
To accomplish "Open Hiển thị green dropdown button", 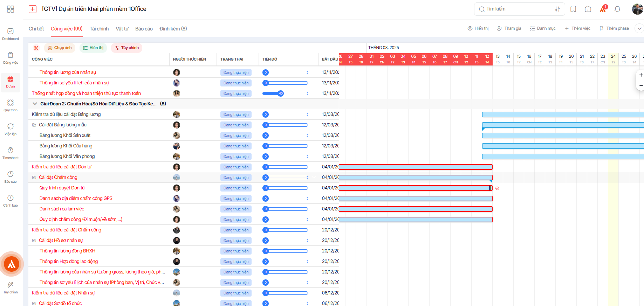I will point(93,48).
